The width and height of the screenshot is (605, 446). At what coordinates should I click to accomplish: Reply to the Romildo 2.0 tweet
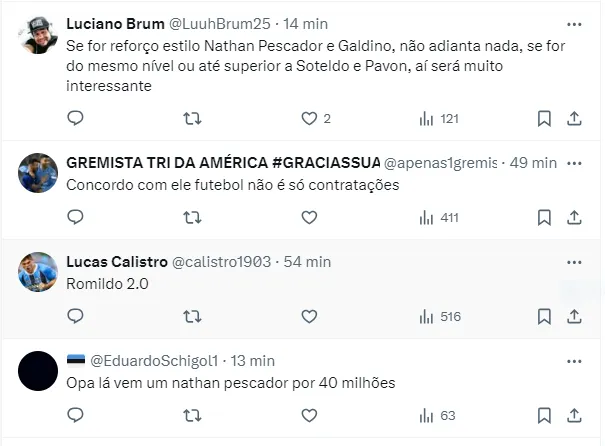click(x=75, y=316)
